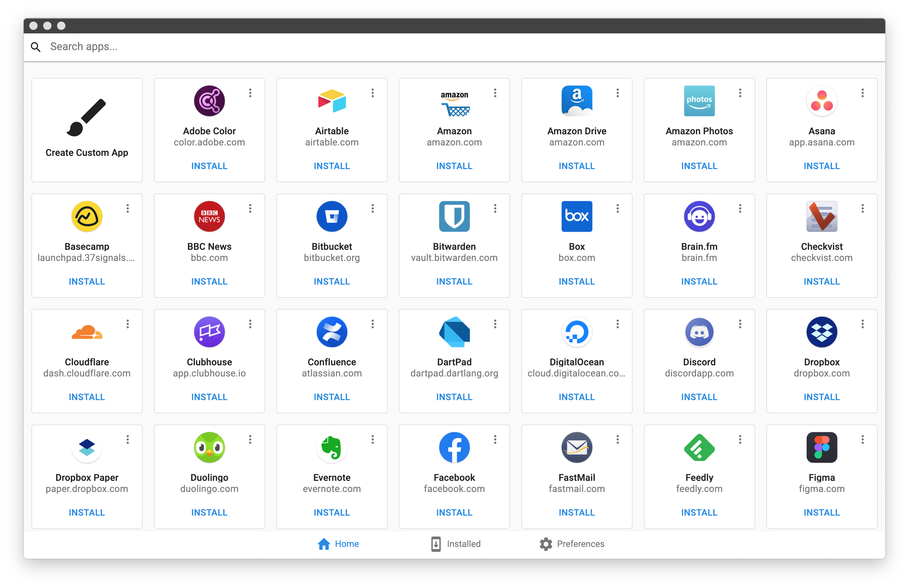Click the Figma app icon
Viewport: 909px width, 588px height.
822,447
